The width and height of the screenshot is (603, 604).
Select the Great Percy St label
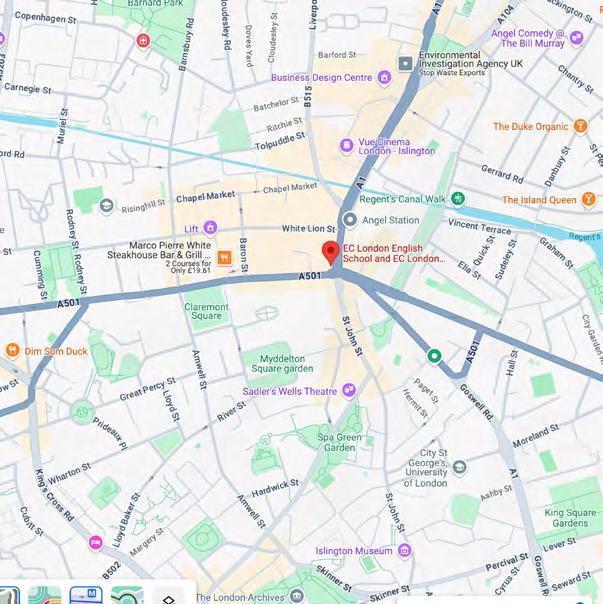click(x=148, y=389)
